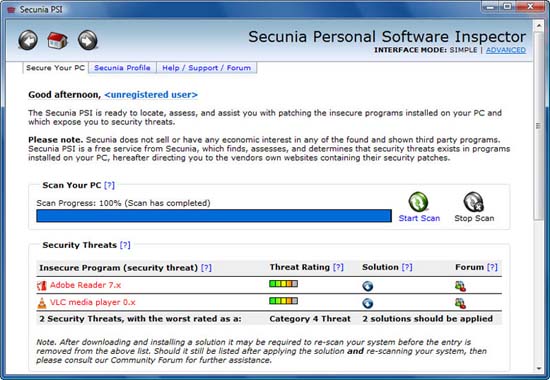Click the Forward arrow navigation icon
The height and width of the screenshot is (380, 550).
pyautogui.click(x=88, y=40)
